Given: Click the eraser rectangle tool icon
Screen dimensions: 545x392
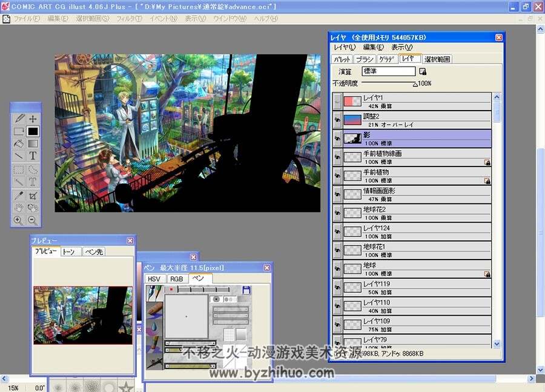Looking at the screenshot, I should pyautogui.click(x=19, y=131).
